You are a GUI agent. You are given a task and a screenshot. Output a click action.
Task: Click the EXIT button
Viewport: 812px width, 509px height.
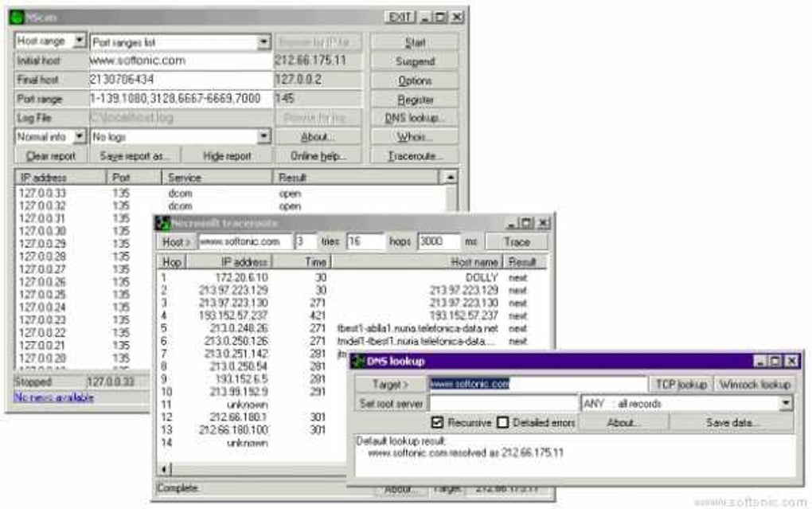400,17
